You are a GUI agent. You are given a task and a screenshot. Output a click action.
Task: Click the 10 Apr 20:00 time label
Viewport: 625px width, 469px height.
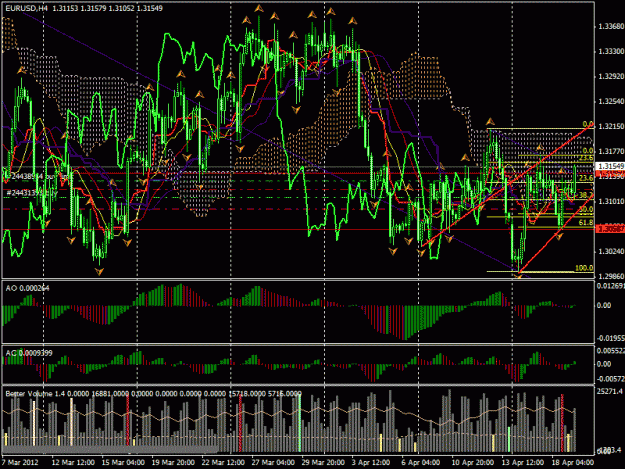[x=473, y=462]
